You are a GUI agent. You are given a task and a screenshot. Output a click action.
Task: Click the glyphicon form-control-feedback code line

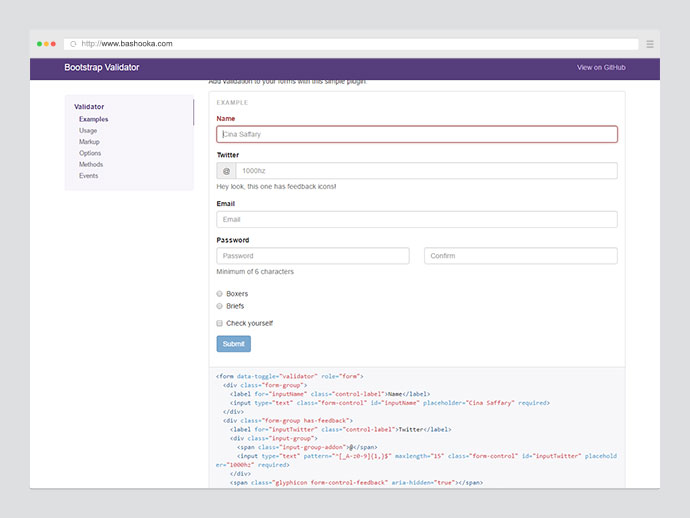tap(356, 483)
